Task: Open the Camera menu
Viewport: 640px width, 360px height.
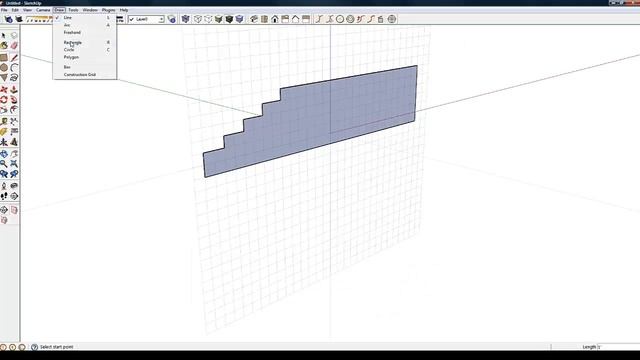Action: click(43, 10)
